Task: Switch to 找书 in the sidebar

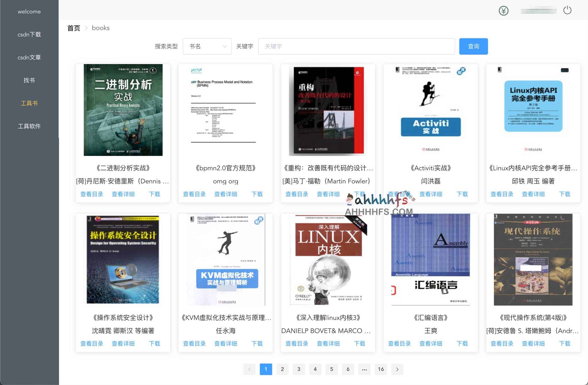Action: tap(29, 80)
